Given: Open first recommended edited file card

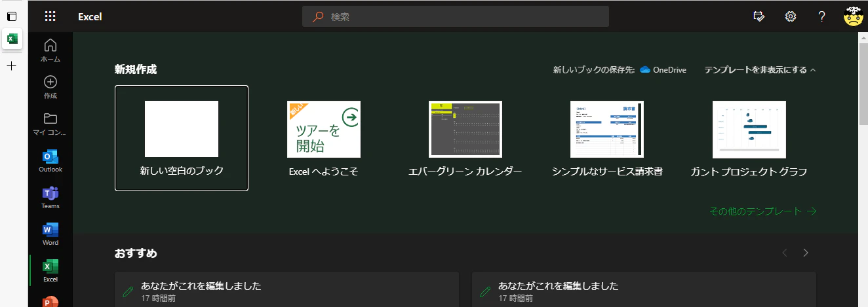Looking at the screenshot, I should (x=286, y=289).
